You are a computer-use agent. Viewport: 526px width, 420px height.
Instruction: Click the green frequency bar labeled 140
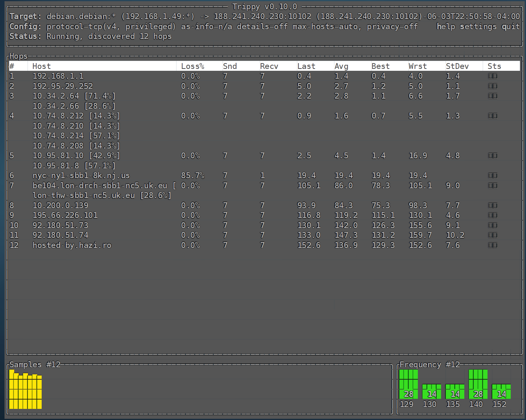click(478, 384)
